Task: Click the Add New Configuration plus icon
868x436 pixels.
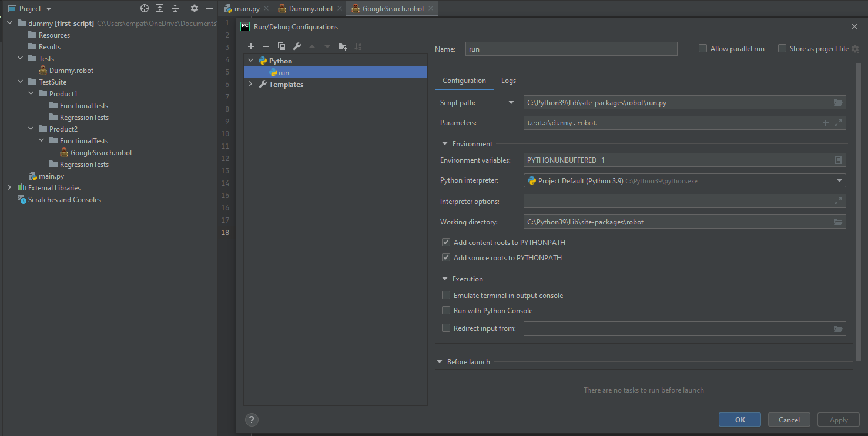Action: click(x=251, y=47)
